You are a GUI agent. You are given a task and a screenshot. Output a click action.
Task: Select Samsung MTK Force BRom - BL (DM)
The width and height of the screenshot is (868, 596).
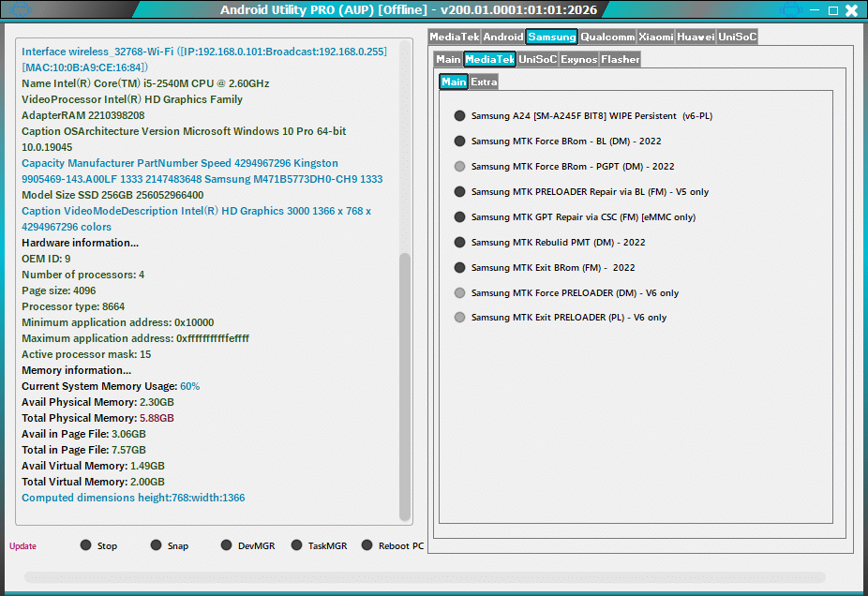(459, 141)
